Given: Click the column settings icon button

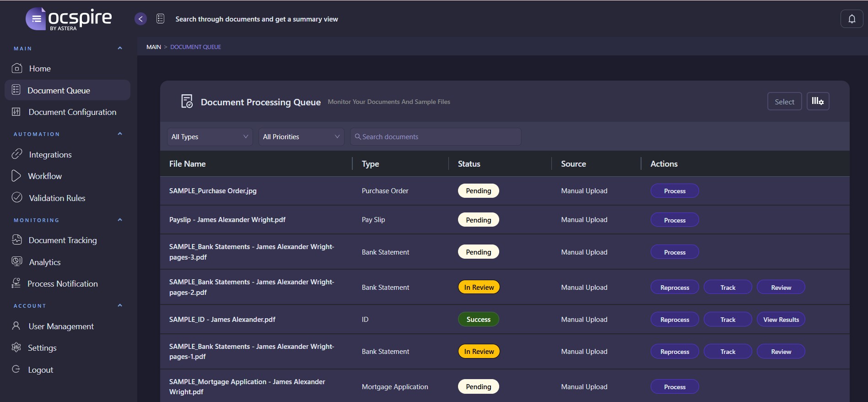Looking at the screenshot, I should (x=818, y=101).
